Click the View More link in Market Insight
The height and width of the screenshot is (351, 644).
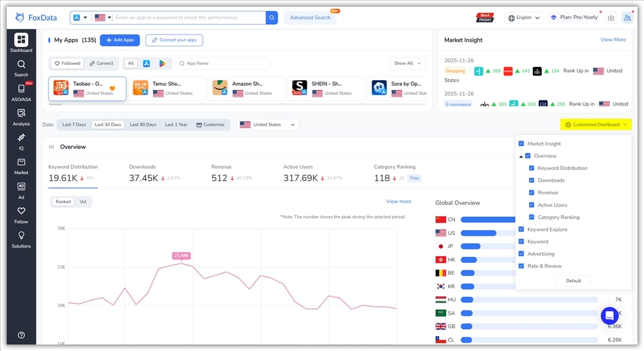pos(613,40)
